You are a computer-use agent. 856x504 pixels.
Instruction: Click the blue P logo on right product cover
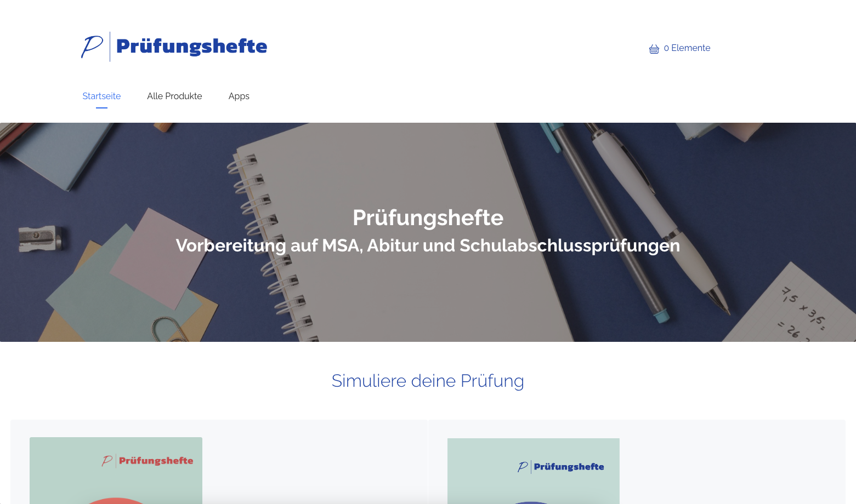tap(523, 467)
